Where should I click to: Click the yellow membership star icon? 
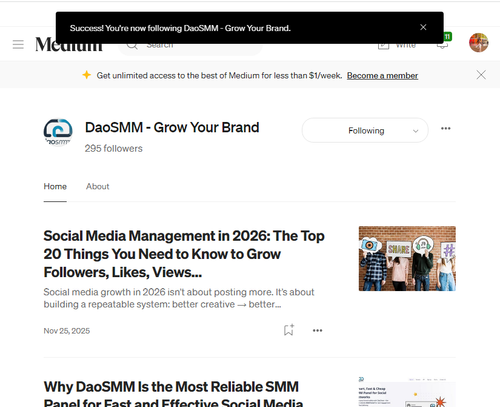(x=87, y=75)
